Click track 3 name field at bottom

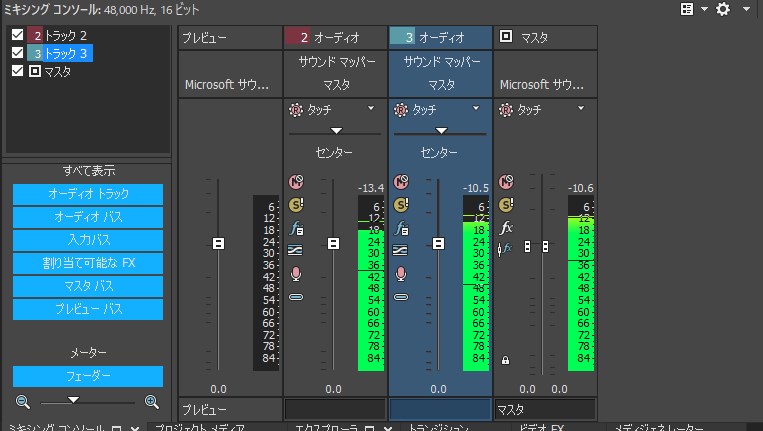coord(440,410)
